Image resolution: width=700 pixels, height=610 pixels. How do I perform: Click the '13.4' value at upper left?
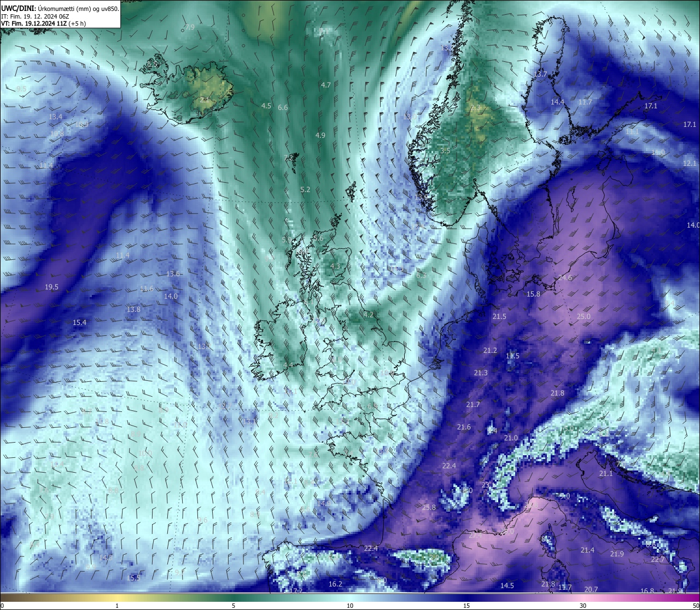pos(55,117)
